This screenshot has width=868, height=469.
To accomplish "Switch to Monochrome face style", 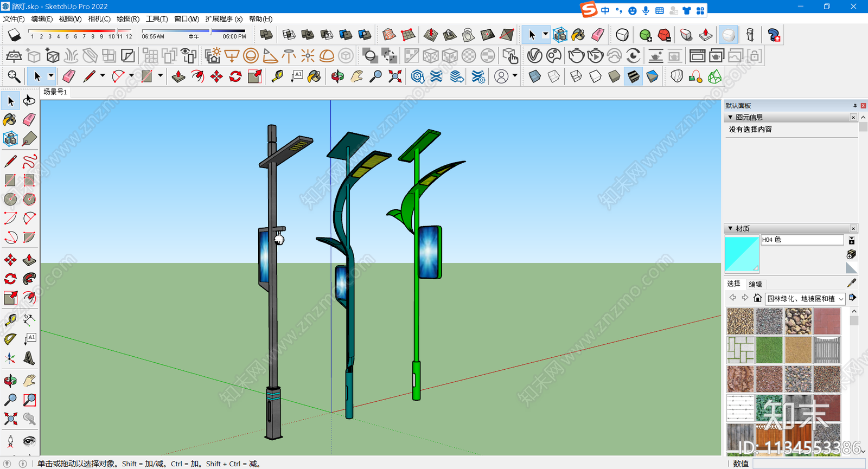I will (x=652, y=76).
